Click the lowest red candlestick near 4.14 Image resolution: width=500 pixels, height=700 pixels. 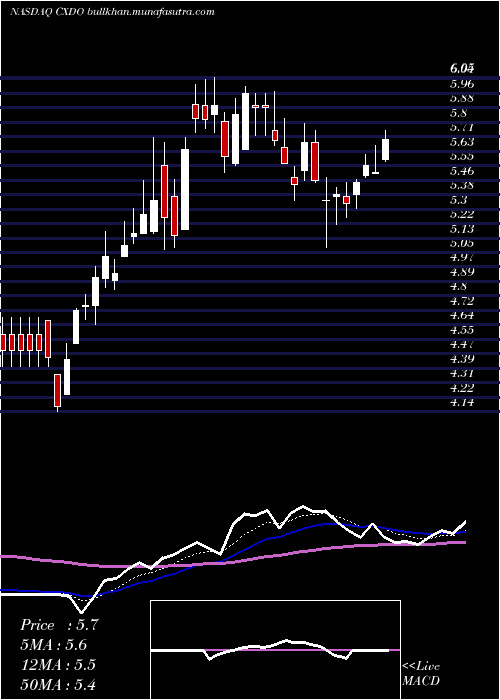[x=57, y=391]
